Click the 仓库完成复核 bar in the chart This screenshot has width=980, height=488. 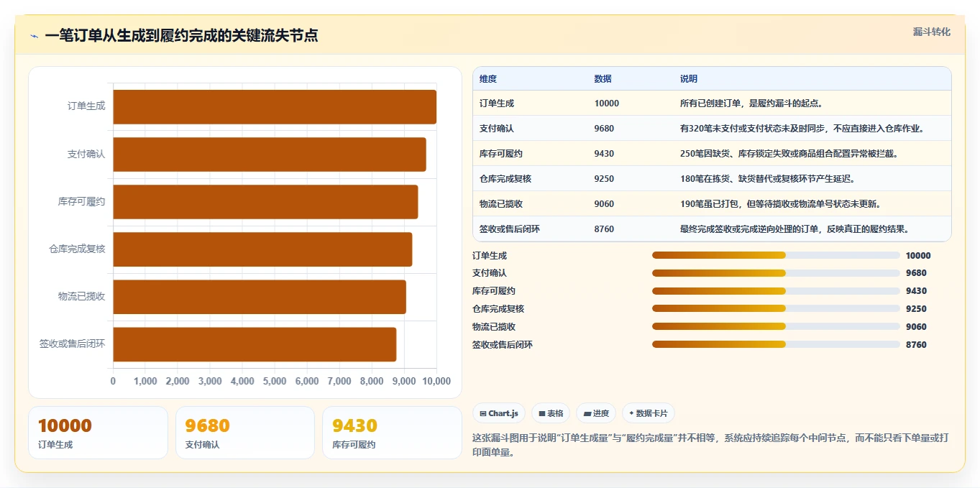pos(262,249)
